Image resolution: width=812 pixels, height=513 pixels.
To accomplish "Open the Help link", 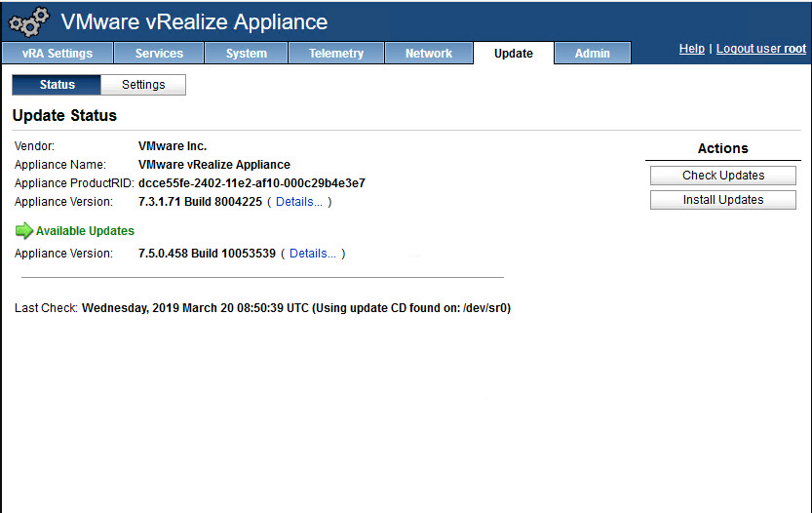I will coord(691,49).
